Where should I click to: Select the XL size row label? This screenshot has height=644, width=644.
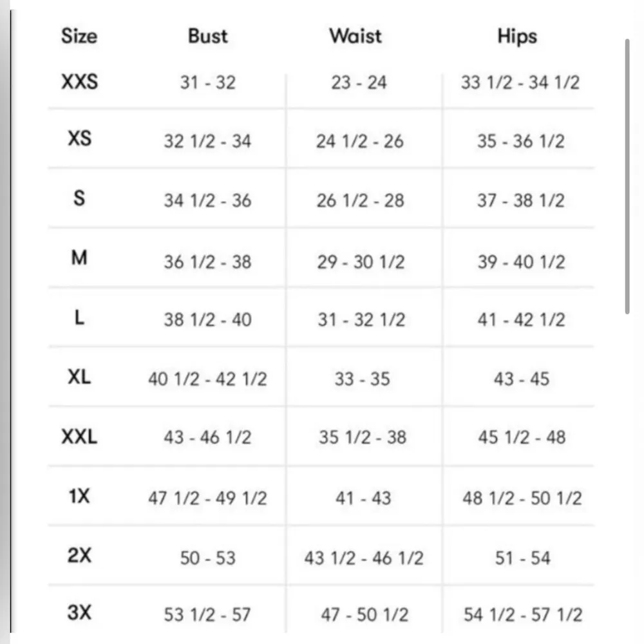pos(79,377)
